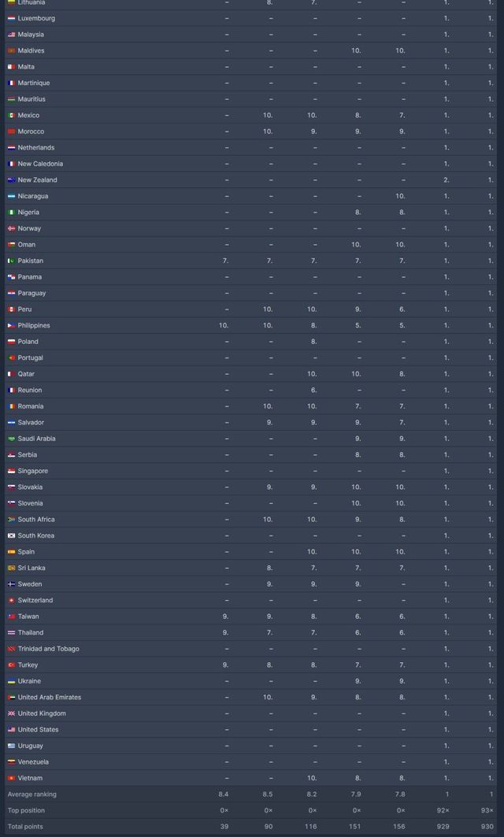
Task: Click the United Kingdom flag icon
Action: pyautogui.click(x=11, y=713)
